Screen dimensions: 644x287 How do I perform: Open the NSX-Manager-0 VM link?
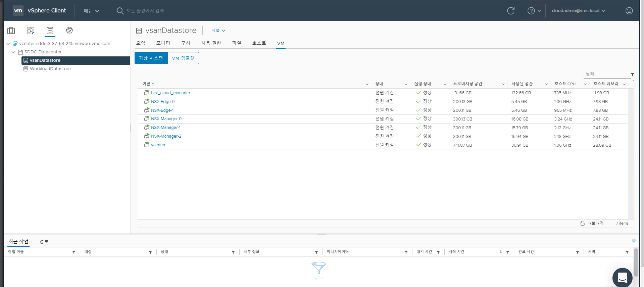pos(166,119)
